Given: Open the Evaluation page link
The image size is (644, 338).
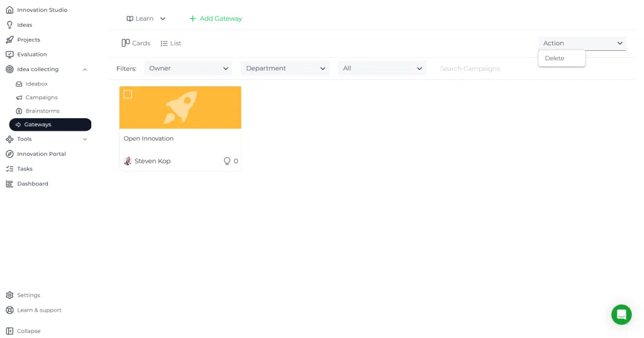Looking at the screenshot, I should [x=32, y=55].
